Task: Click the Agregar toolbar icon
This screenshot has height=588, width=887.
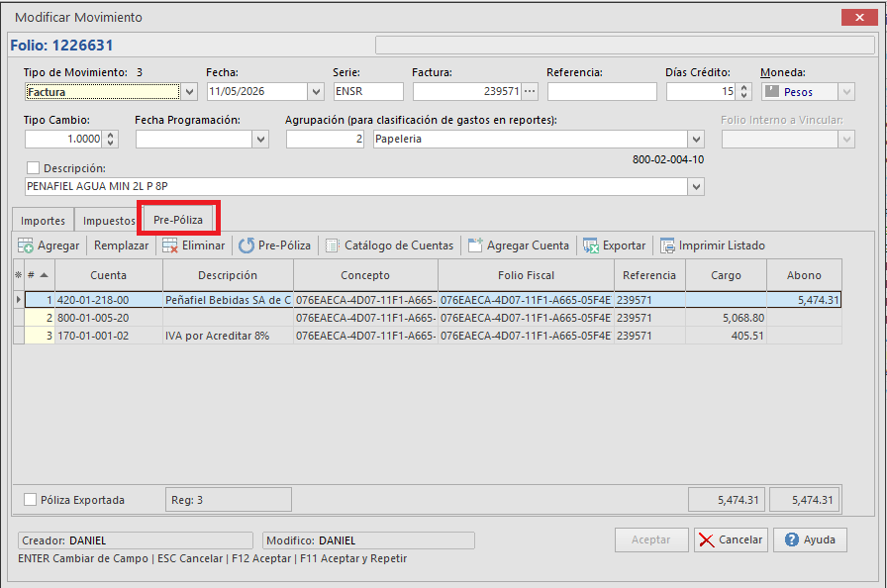Action: click(26, 245)
